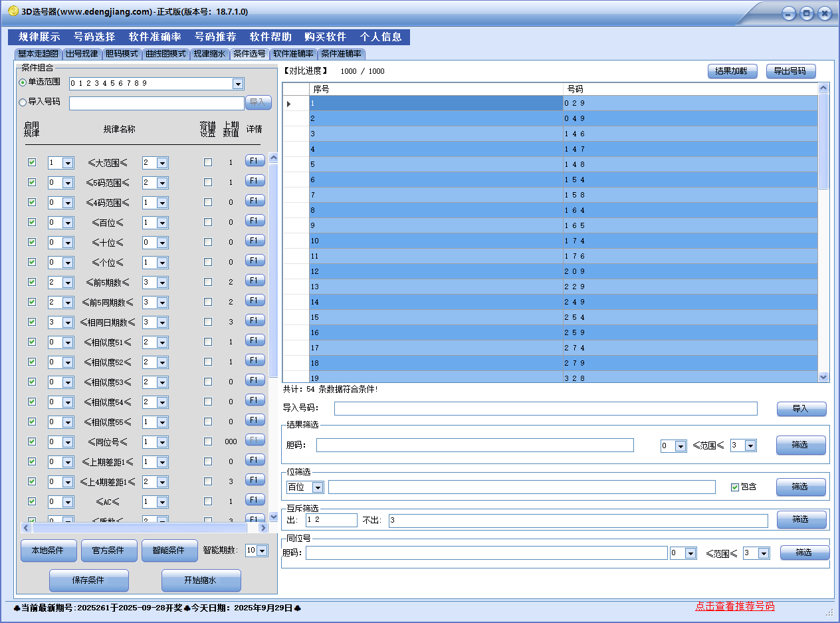This screenshot has width=840, height=623.
Task: Open the 智能期数 dropdown
Action: [262, 551]
